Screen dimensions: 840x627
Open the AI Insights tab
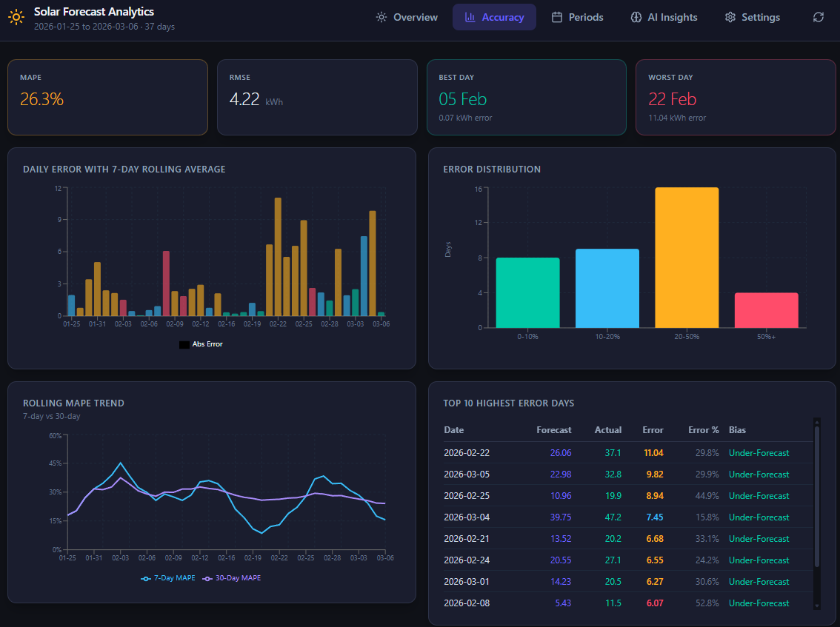[663, 17]
